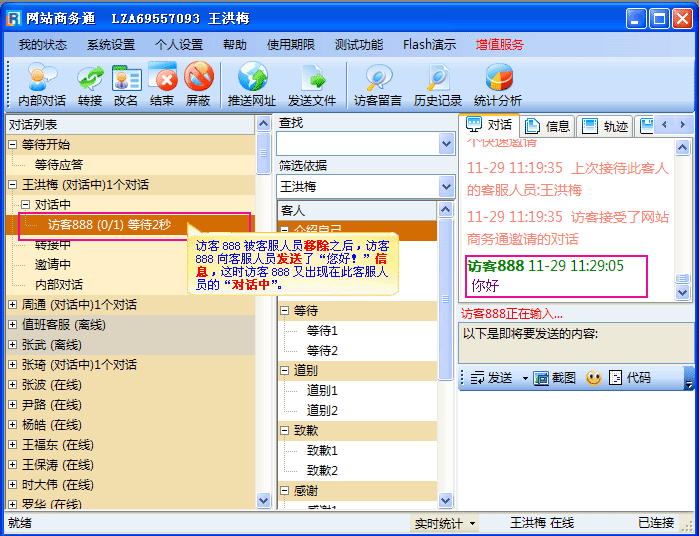
Task: Click the 改名 rename icon
Action: [126, 77]
